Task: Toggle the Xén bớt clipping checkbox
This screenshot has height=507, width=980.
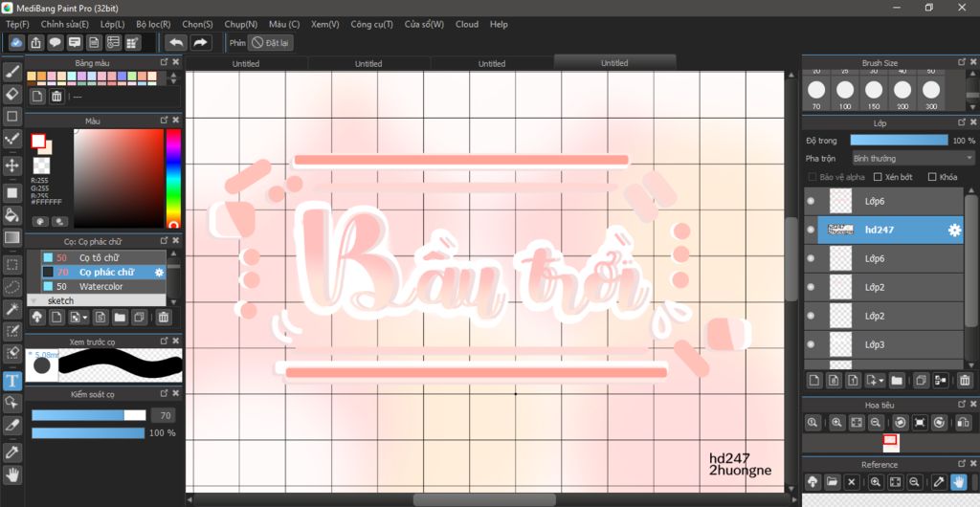Action: 878,177
